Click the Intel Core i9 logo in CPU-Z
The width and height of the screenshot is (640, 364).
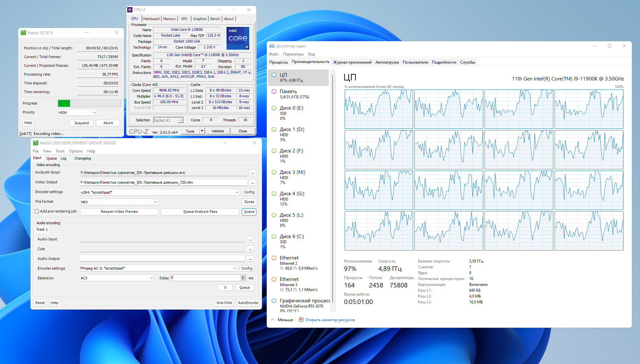(x=238, y=38)
